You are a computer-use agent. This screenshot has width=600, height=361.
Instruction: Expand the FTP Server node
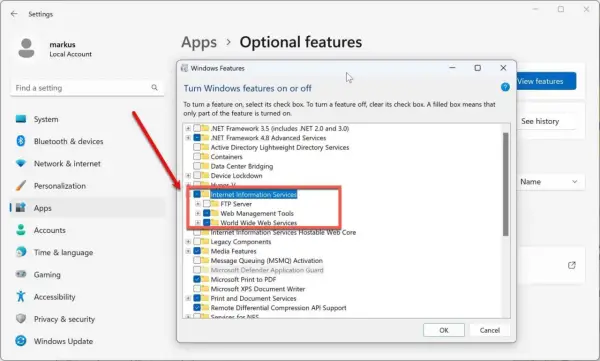(198, 204)
